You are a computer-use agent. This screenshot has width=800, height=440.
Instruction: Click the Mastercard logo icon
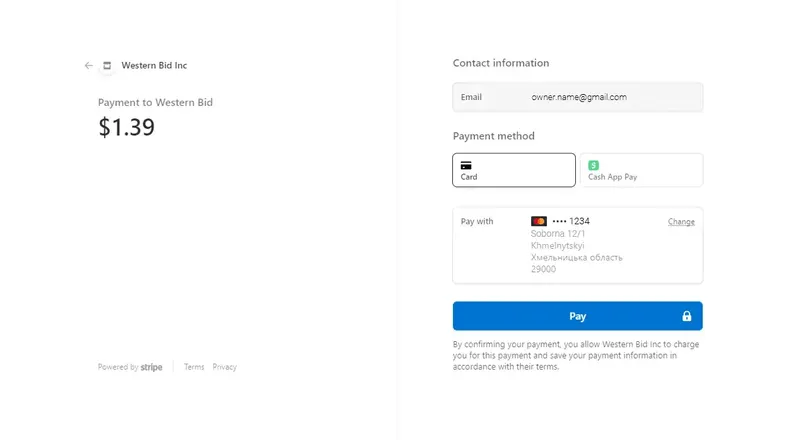click(x=539, y=221)
